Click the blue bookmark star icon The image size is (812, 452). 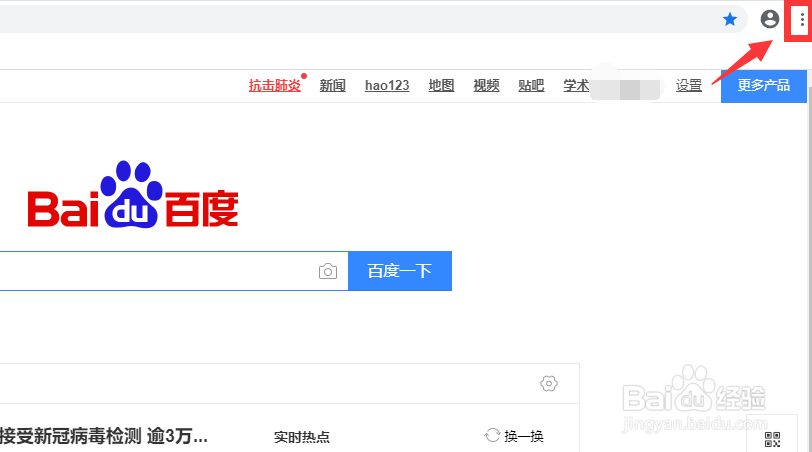click(x=730, y=20)
